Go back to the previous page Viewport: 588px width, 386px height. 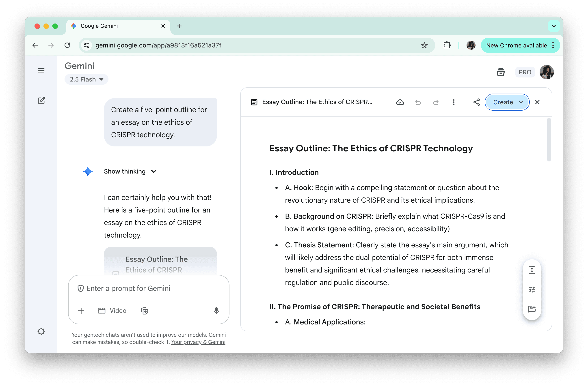tap(35, 45)
